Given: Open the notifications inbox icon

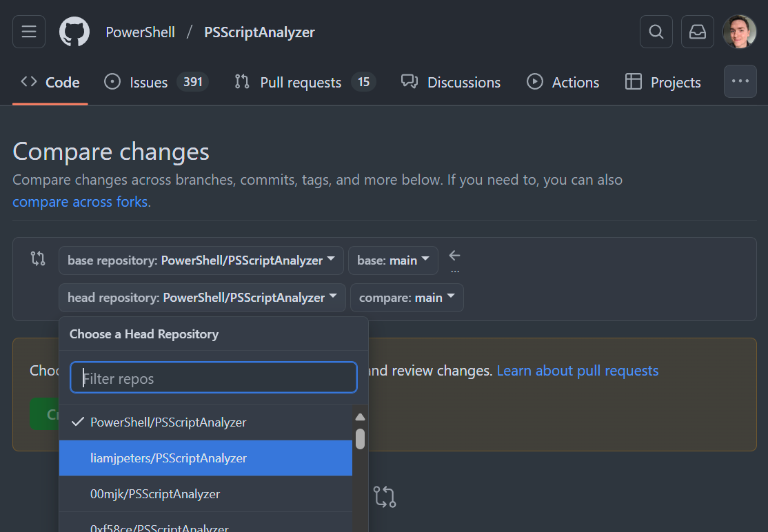Looking at the screenshot, I should point(697,32).
